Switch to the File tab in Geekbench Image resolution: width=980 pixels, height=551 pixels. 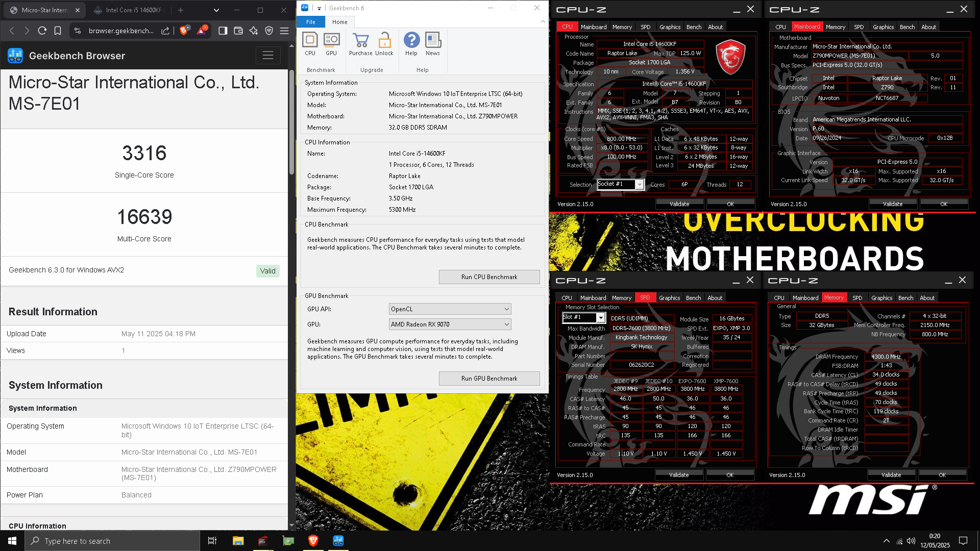[x=311, y=22]
